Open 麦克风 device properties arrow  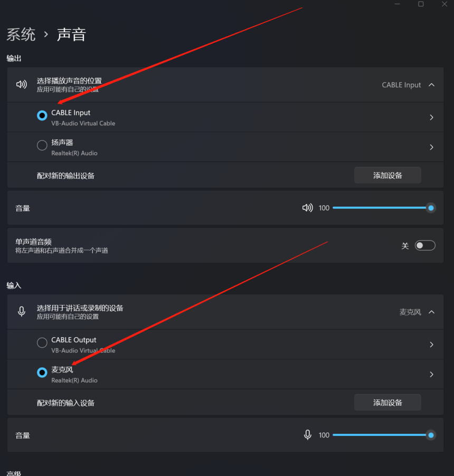(431, 374)
